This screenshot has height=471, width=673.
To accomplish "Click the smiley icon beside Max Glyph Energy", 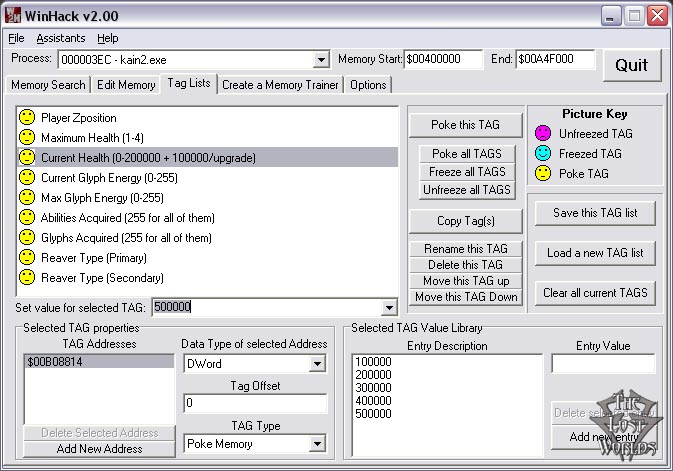I will click(27, 198).
